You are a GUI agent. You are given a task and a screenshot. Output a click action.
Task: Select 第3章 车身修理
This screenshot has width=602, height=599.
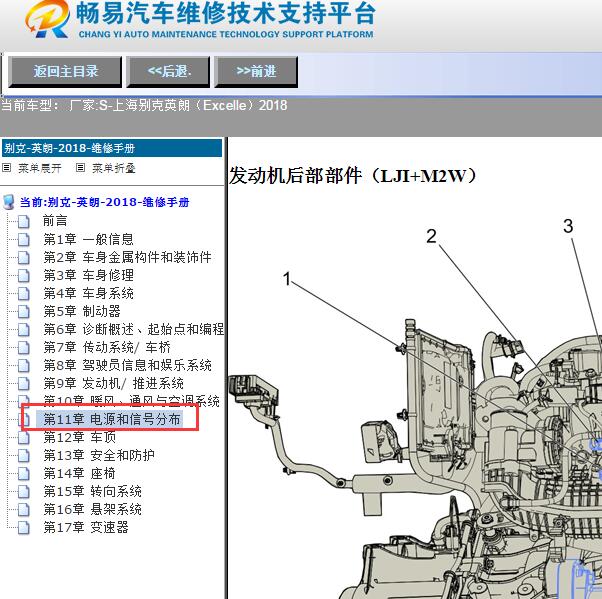88,275
